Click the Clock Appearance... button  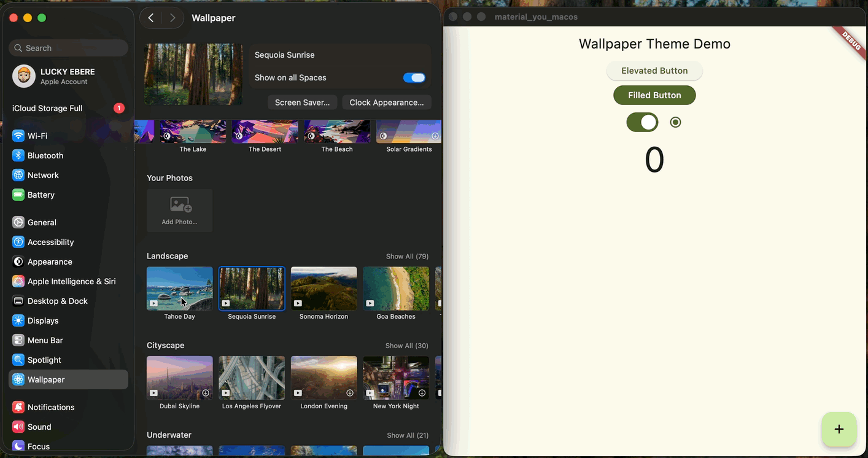[x=387, y=103]
